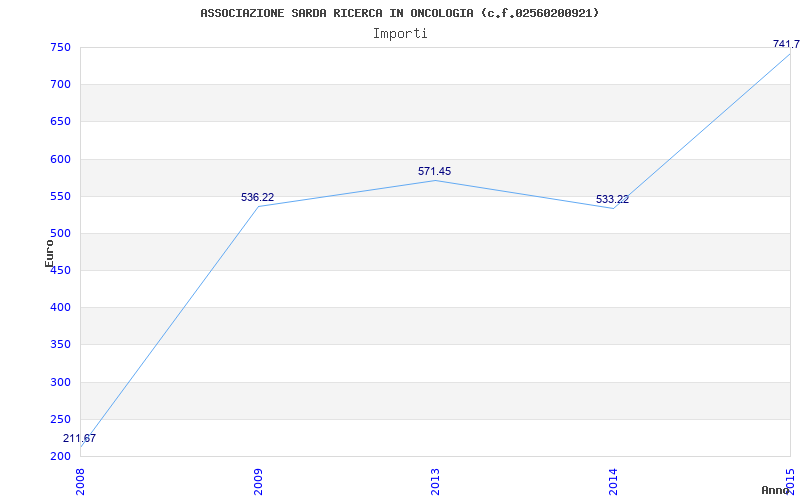Select the 571.45 data point label
800x500 pixels.
(x=434, y=171)
